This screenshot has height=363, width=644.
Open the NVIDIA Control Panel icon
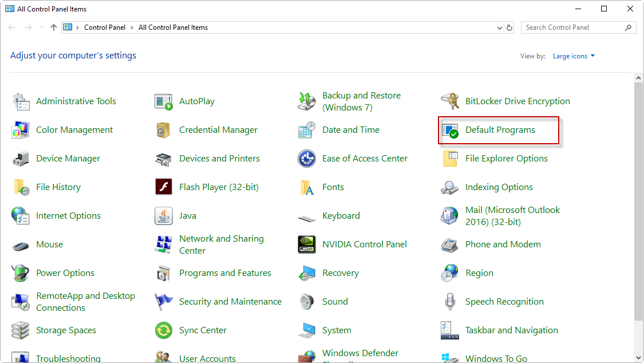tap(307, 244)
